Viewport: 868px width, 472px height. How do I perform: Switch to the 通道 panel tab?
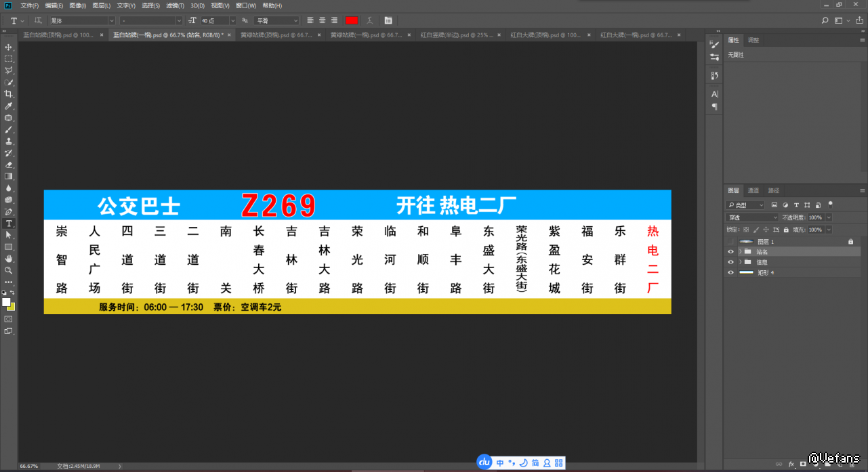pyautogui.click(x=753, y=191)
